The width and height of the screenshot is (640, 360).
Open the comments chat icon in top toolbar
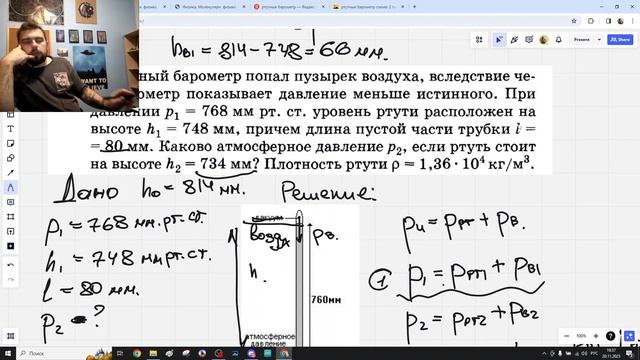click(x=529, y=40)
